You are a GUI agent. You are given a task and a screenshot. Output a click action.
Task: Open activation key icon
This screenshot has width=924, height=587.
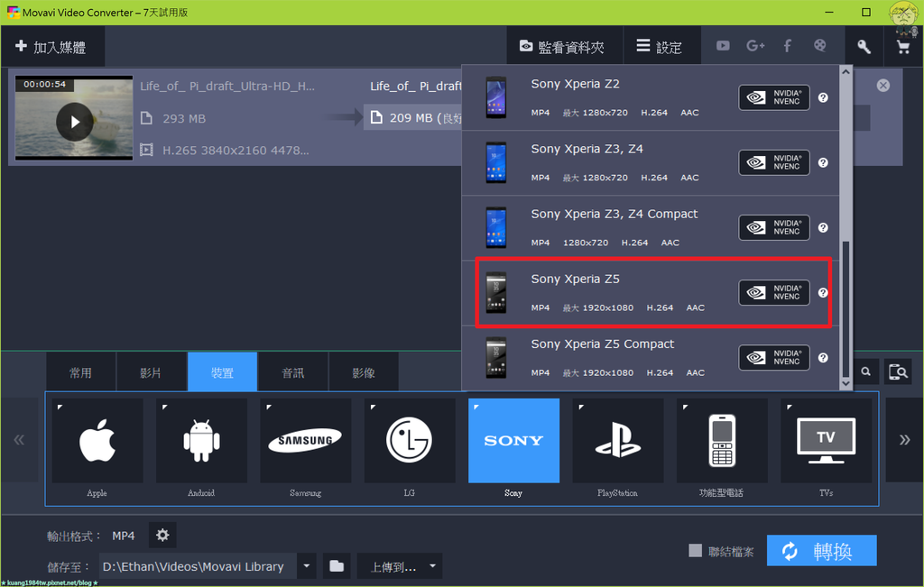pos(864,47)
